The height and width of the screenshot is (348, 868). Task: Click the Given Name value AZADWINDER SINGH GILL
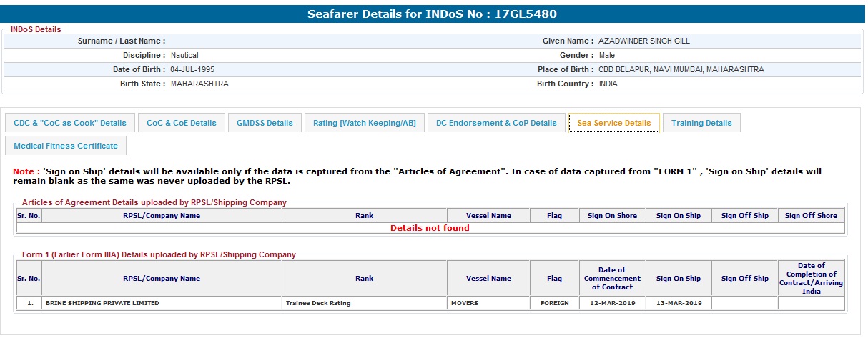643,41
